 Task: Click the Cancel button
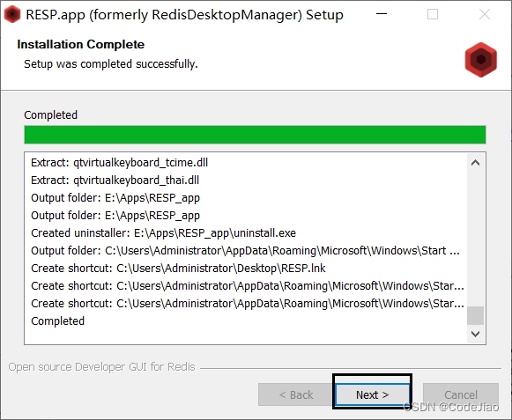pos(460,394)
